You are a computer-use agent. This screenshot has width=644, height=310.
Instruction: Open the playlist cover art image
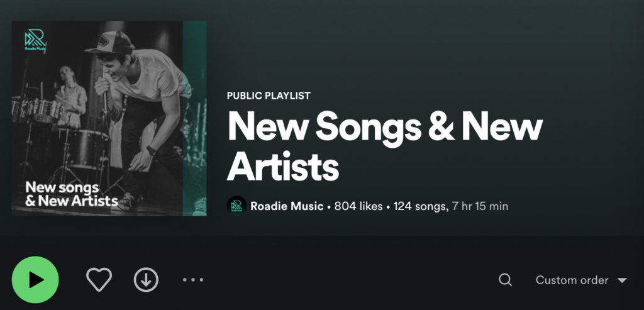(109, 118)
